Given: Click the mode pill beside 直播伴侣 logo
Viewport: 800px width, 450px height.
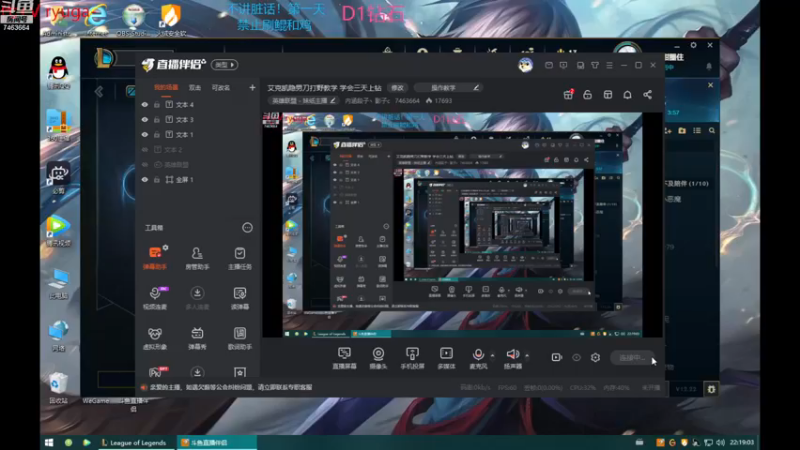Looking at the screenshot, I should (x=224, y=65).
